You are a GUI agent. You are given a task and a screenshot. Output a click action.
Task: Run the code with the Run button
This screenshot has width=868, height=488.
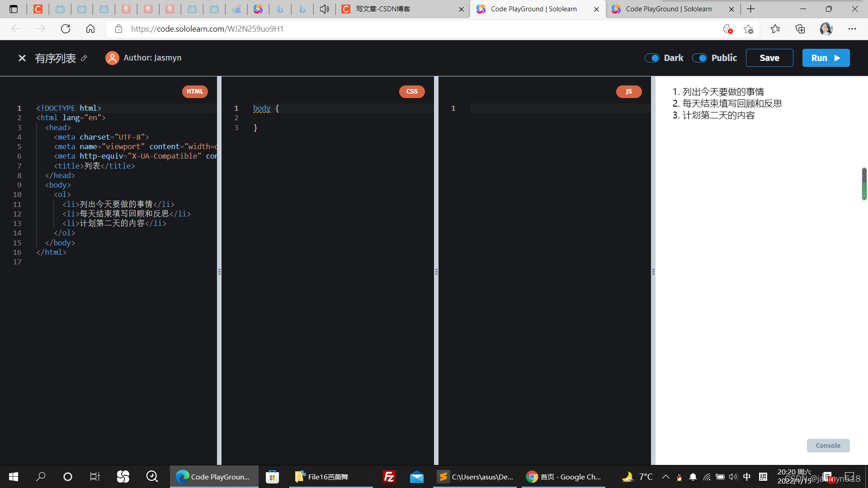[826, 58]
